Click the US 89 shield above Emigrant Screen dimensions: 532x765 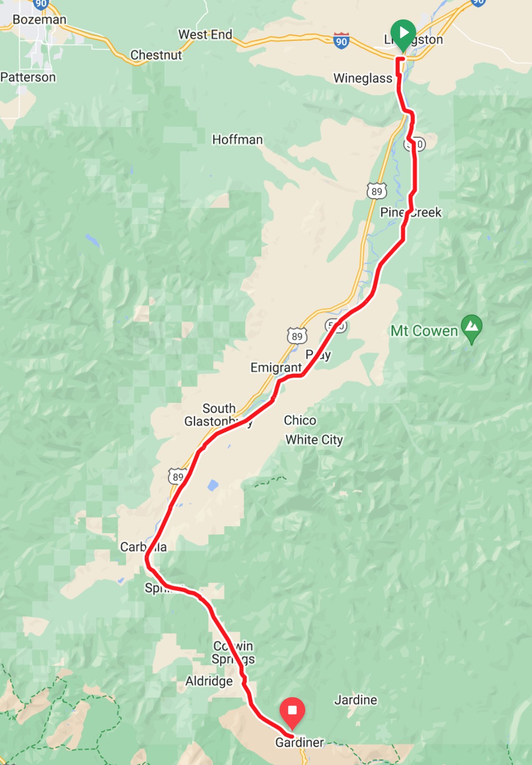297,336
